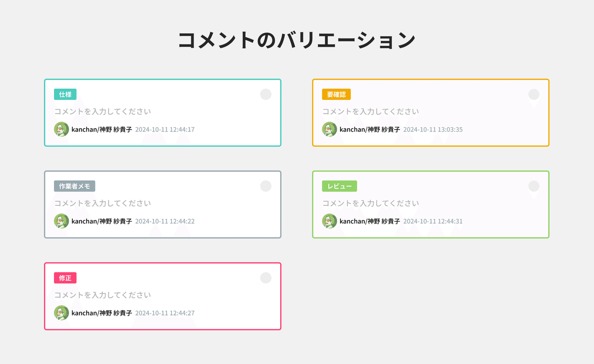Click the user avatar in the 仕様 card
The width and height of the screenshot is (594, 364).
61,130
